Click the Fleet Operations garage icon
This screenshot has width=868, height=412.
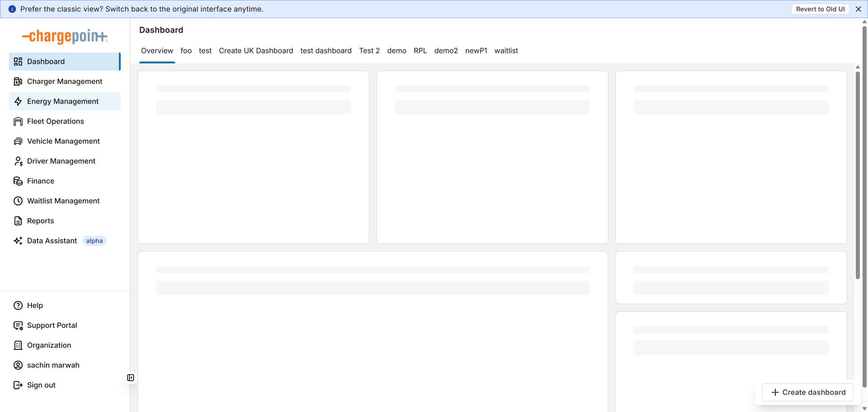tap(18, 121)
